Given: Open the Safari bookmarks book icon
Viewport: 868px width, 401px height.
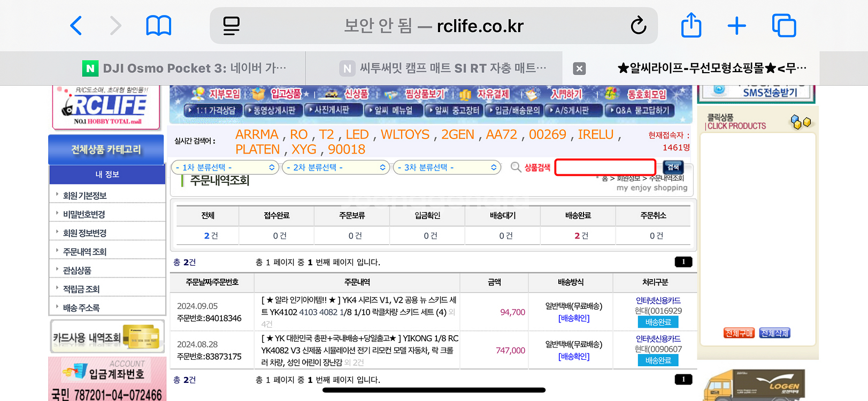Looking at the screenshot, I should (159, 26).
